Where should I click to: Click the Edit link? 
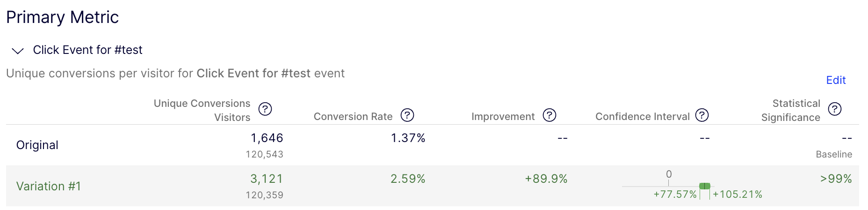[x=836, y=80]
